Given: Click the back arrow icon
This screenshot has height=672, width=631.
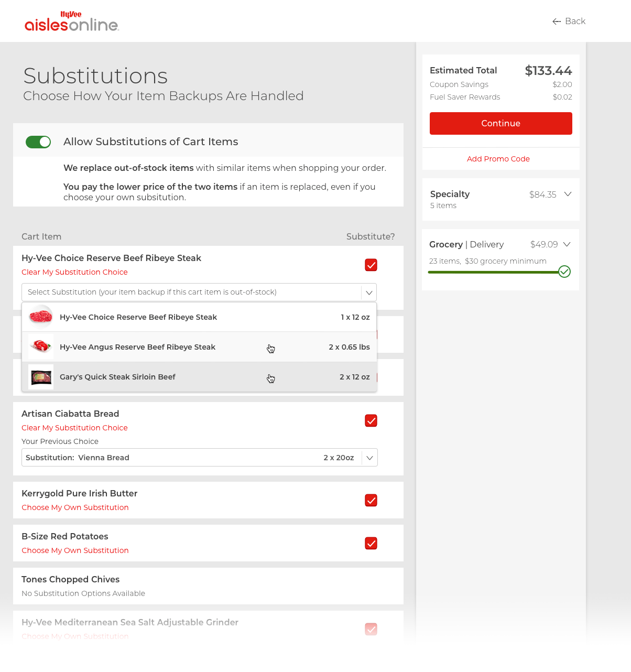Looking at the screenshot, I should click(556, 21).
